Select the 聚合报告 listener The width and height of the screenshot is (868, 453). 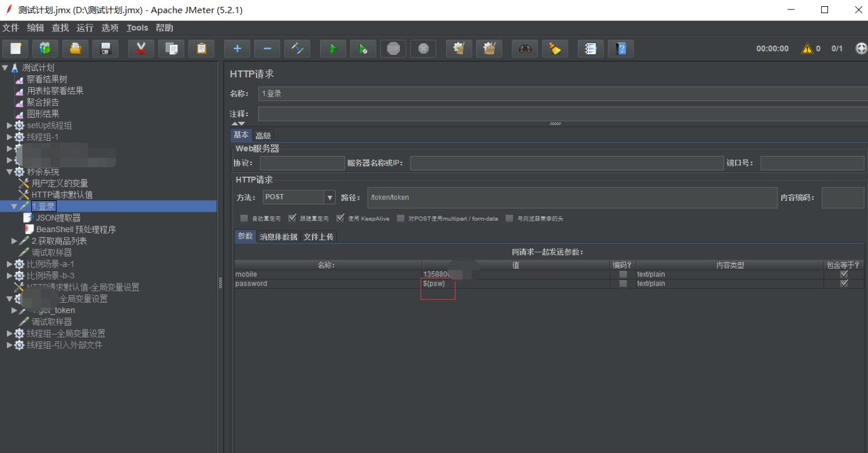click(x=42, y=102)
